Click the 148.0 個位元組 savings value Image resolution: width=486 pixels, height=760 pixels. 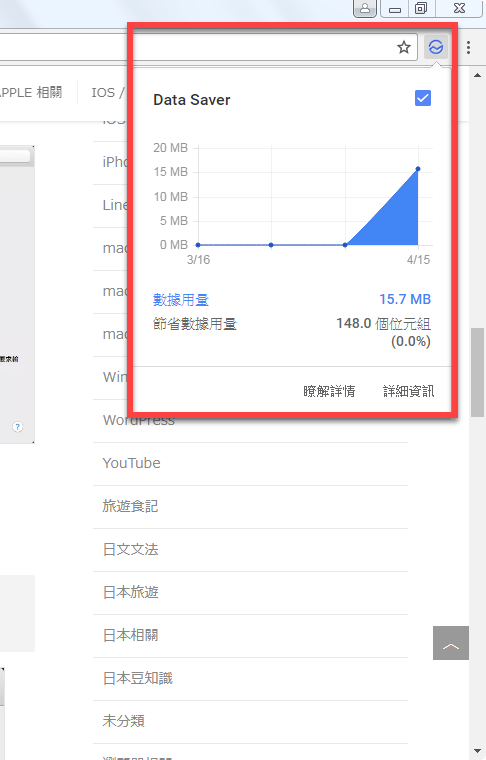coord(384,324)
